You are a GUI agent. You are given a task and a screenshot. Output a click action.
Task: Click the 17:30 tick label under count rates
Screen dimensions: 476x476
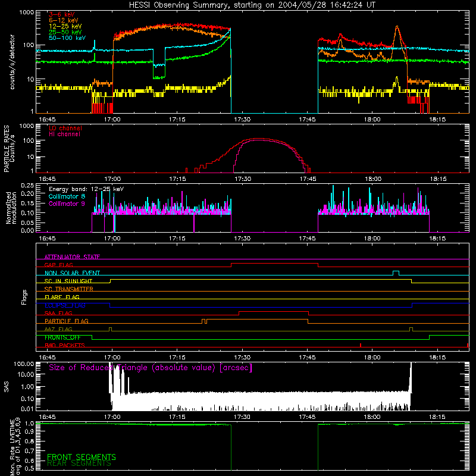(242, 120)
